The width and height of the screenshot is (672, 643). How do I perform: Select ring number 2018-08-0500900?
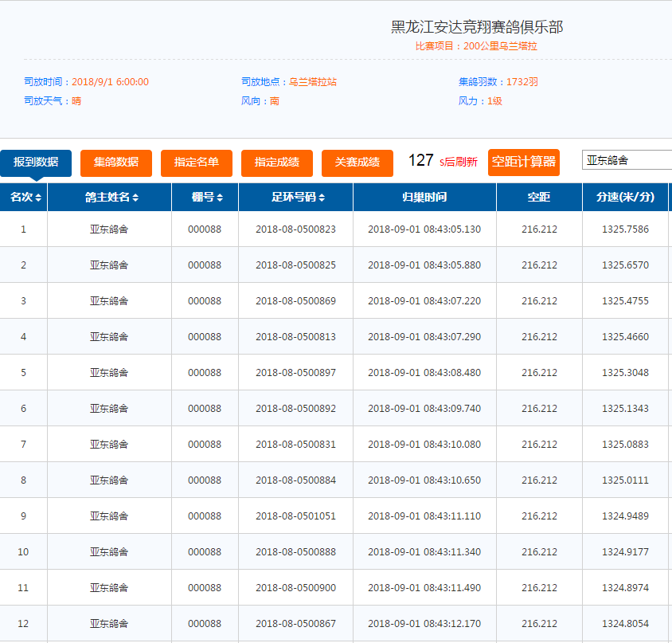point(295,588)
